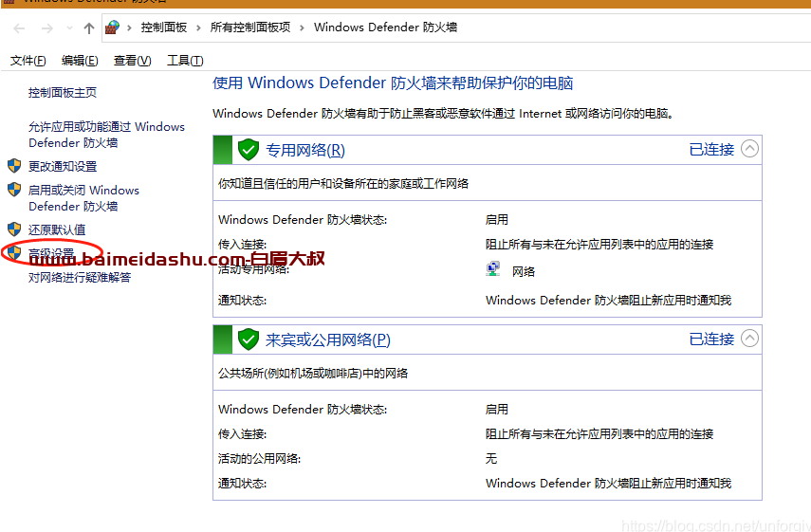Click shield icon beside 更改通知设置
This screenshot has width=811, height=532.
point(14,166)
